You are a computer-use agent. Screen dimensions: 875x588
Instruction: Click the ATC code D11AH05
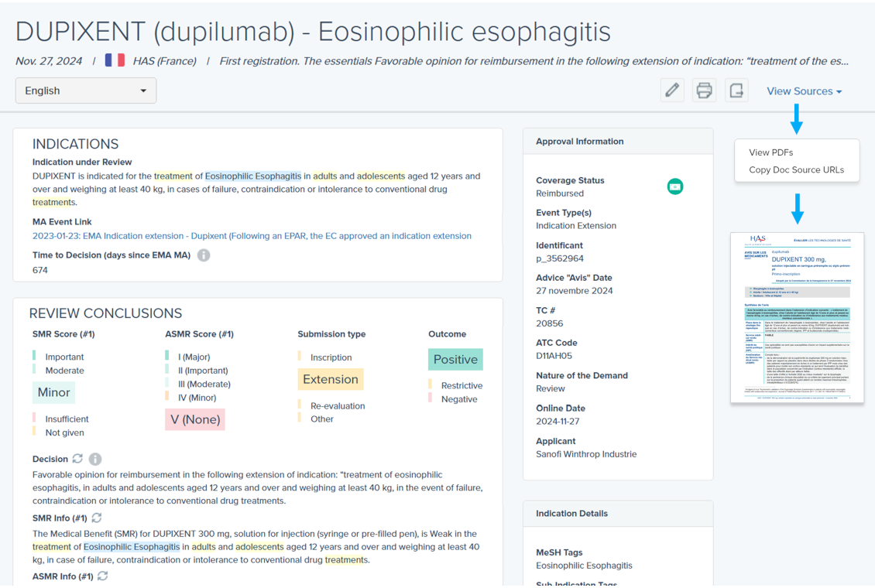coord(554,356)
